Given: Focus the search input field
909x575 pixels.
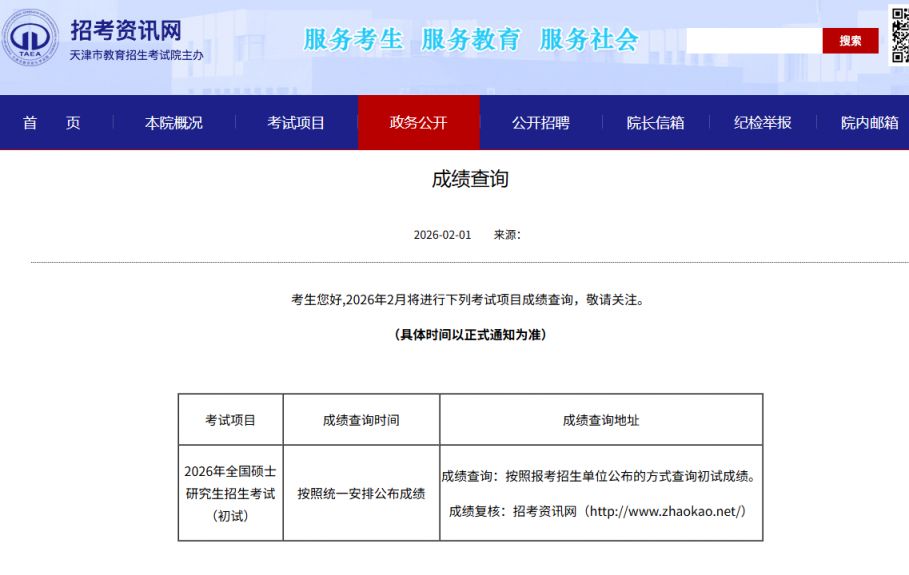Looking at the screenshot, I should [754, 41].
